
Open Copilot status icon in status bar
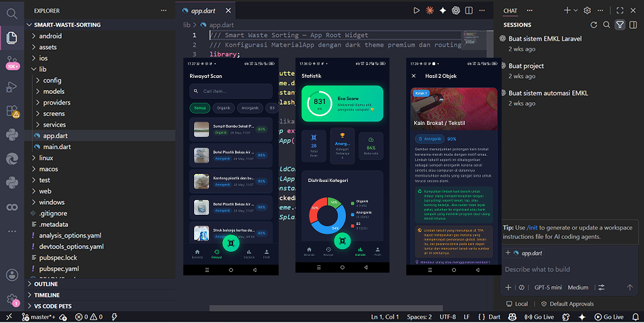coord(512,317)
